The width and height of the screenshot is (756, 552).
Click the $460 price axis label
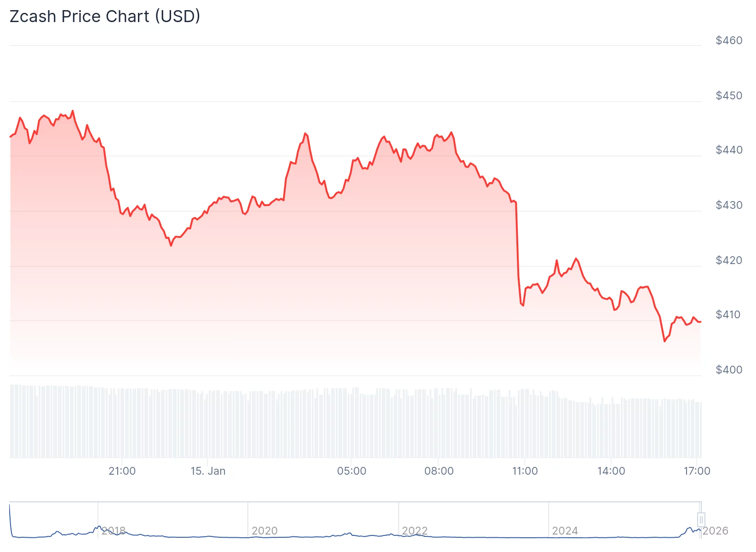[x=729, y=40]
